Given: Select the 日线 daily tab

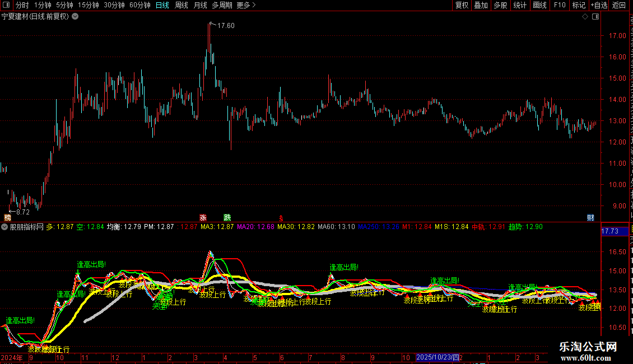Looking at the screenshot, I should point(162,5).
